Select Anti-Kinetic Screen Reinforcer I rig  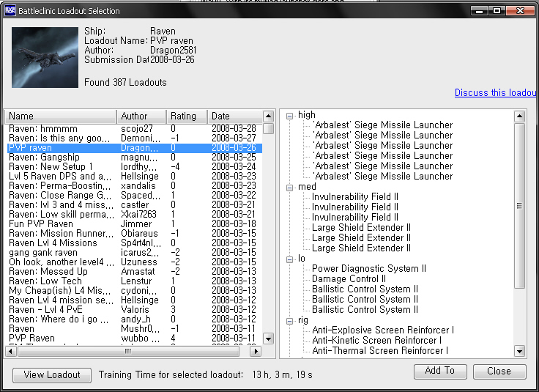pos(376,341)
